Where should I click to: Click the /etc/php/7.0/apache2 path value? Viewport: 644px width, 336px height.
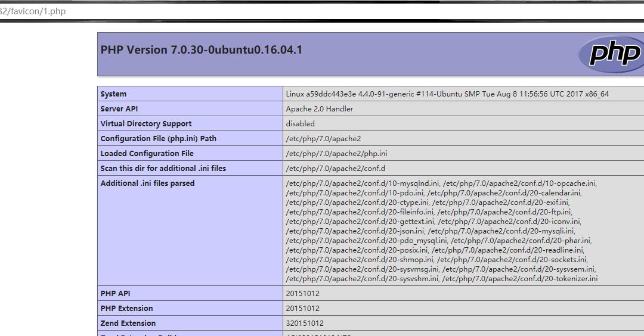coord(323,139)
